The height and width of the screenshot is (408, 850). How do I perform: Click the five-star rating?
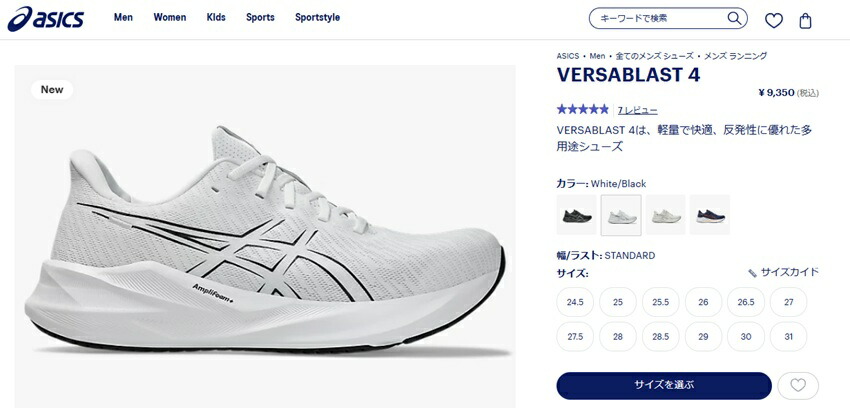point(583,109)
